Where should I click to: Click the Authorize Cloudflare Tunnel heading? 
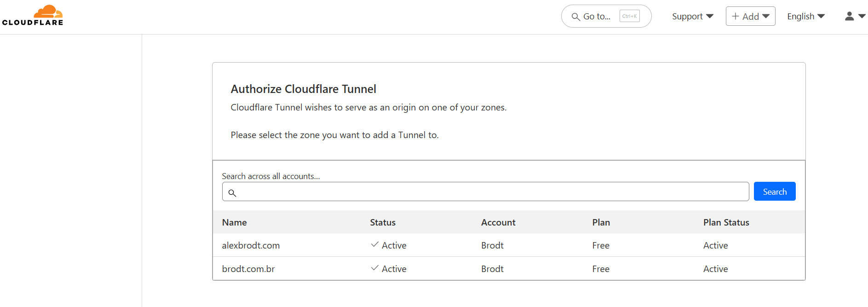click(x=304, y=89)
